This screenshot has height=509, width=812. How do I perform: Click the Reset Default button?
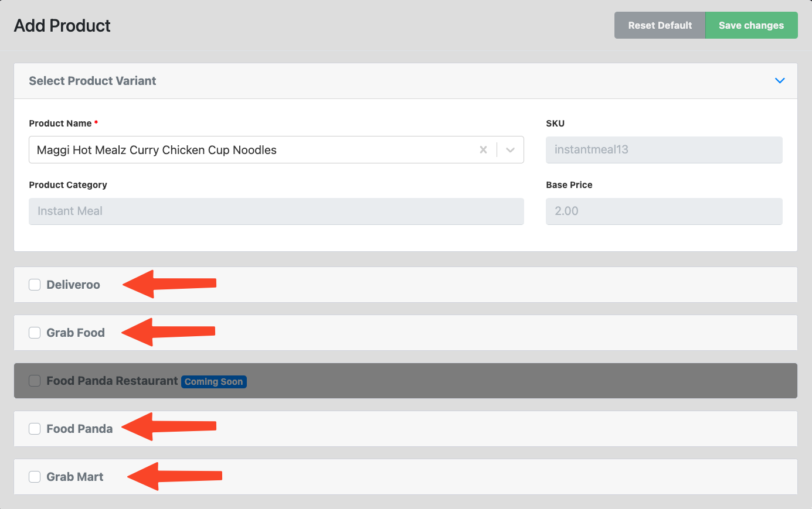click(660, 25)
